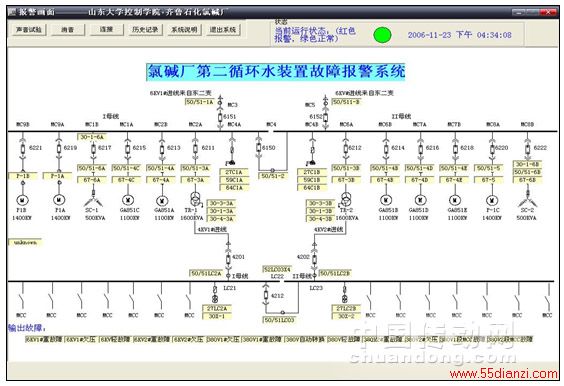Click the 连接 connect button
The height and width of the screenshot is (386, 564).
click(x=106, y=30)
